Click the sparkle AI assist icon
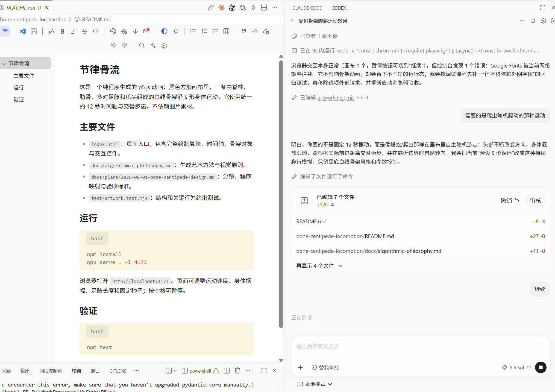The image size is (555, 392). (153, 45)
